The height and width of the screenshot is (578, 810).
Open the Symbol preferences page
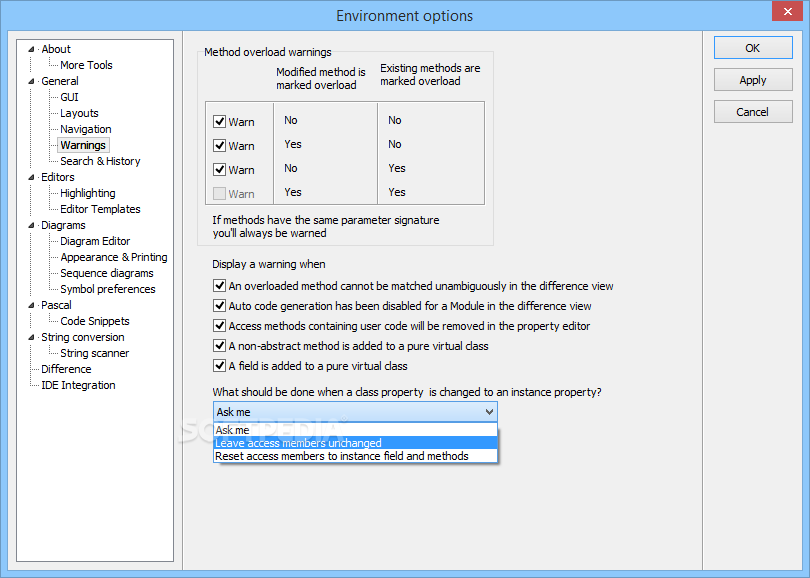click(108, 289)
